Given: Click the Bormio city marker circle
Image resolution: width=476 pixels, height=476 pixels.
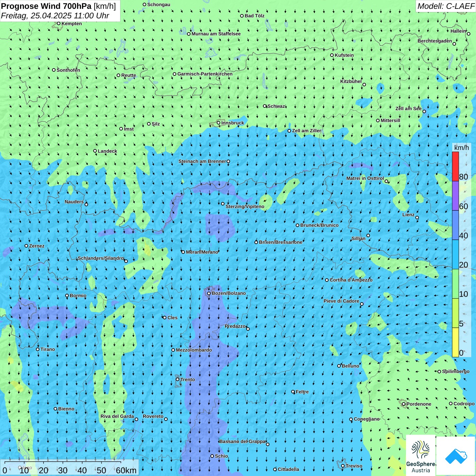Looking at the screenshot, I should [67, 296].
